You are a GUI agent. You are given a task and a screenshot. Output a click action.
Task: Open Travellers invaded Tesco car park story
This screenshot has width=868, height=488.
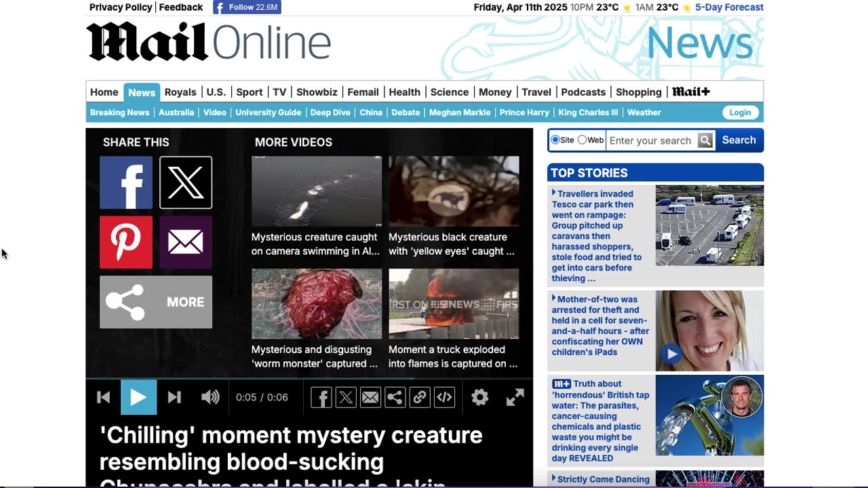pyautogui.click(x=597, y=236)
